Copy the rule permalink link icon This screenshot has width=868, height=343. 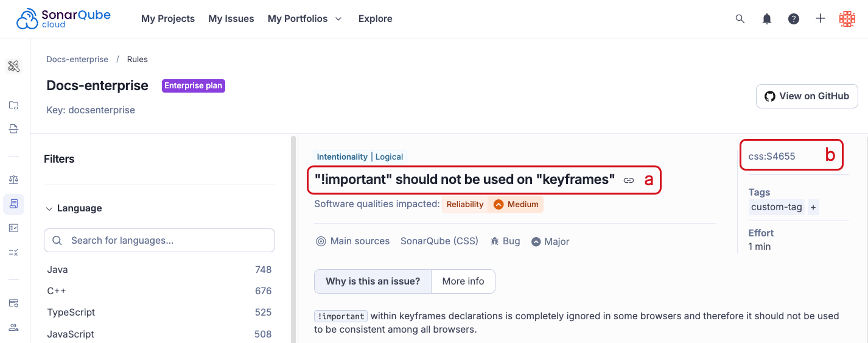pyautogui.click(x=629, y=180)
